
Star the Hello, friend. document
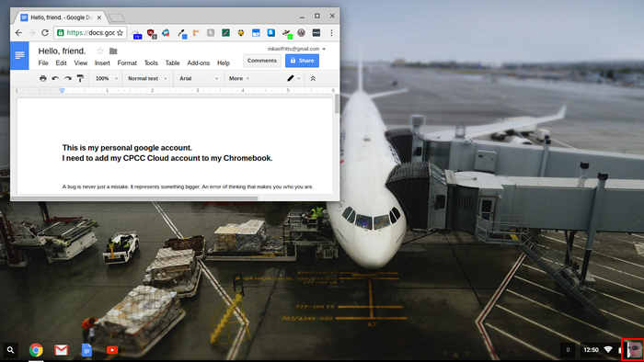click(99, 51)
